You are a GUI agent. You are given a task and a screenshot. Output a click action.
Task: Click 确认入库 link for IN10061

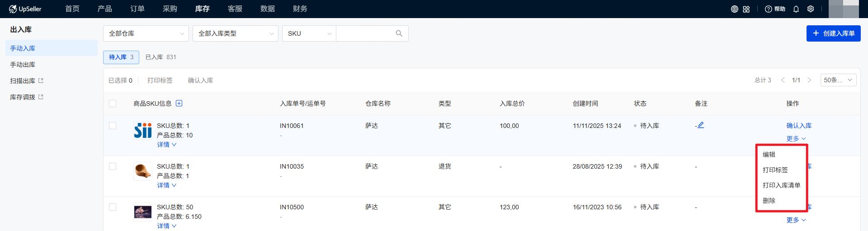click(799, 126)
